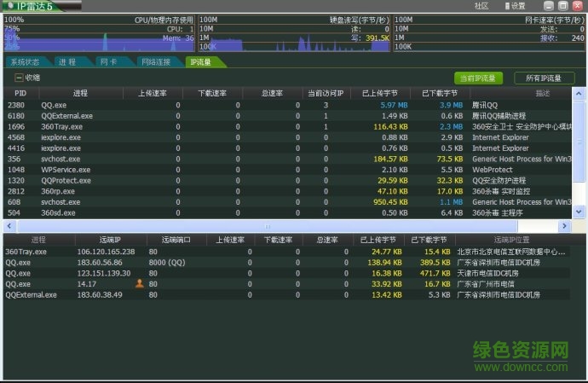Click the WebProtect description cell
588x383 pixels.
(x=493, y=170)
